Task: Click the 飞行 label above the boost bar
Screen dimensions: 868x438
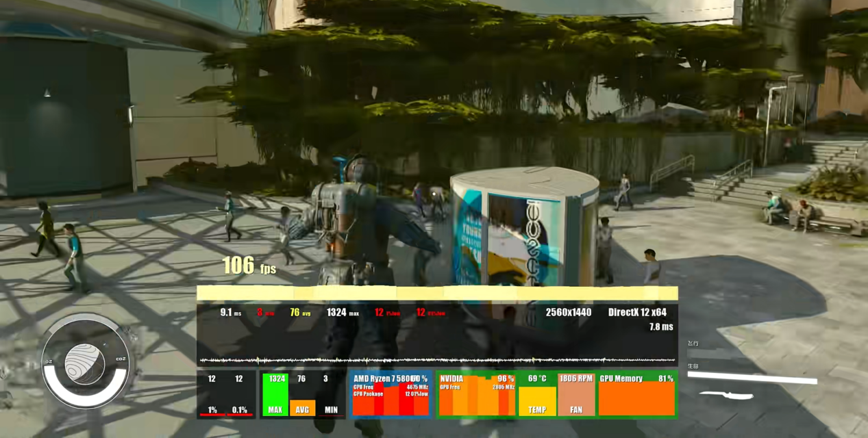Action: click(693, 343)
